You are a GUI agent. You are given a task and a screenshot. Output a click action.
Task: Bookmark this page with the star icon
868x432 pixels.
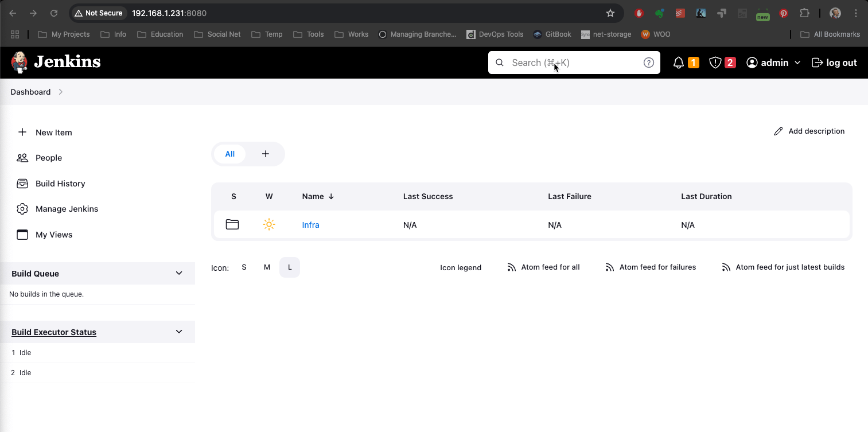(610, 13)
